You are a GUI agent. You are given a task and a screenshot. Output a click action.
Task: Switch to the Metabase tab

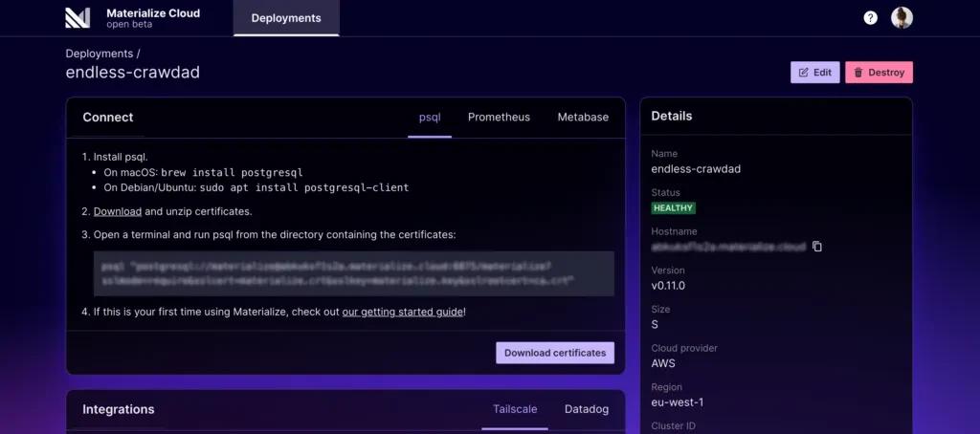(583, 117)
